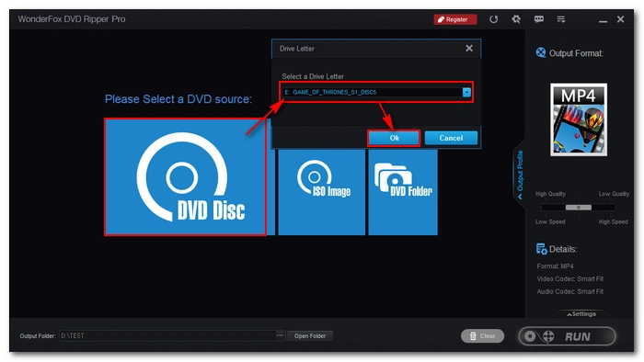Open the feedback chat bubble icon
The image size is (644, 362).
coord(539,19)
